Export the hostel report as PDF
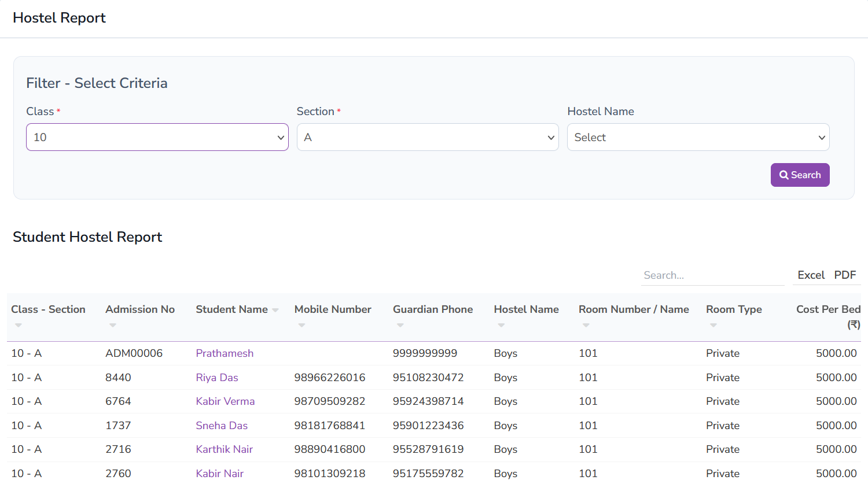Viewport: 868px width, 480px height. coord(845,275)
